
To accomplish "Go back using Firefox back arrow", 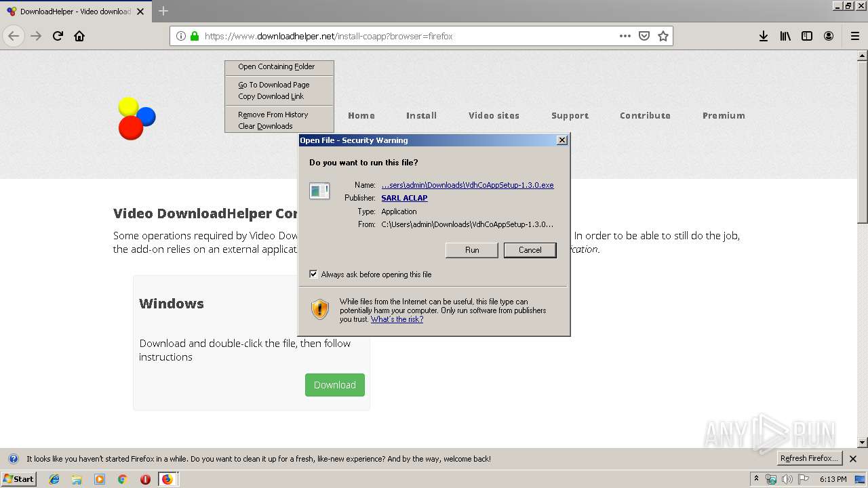I will point(14,36).
